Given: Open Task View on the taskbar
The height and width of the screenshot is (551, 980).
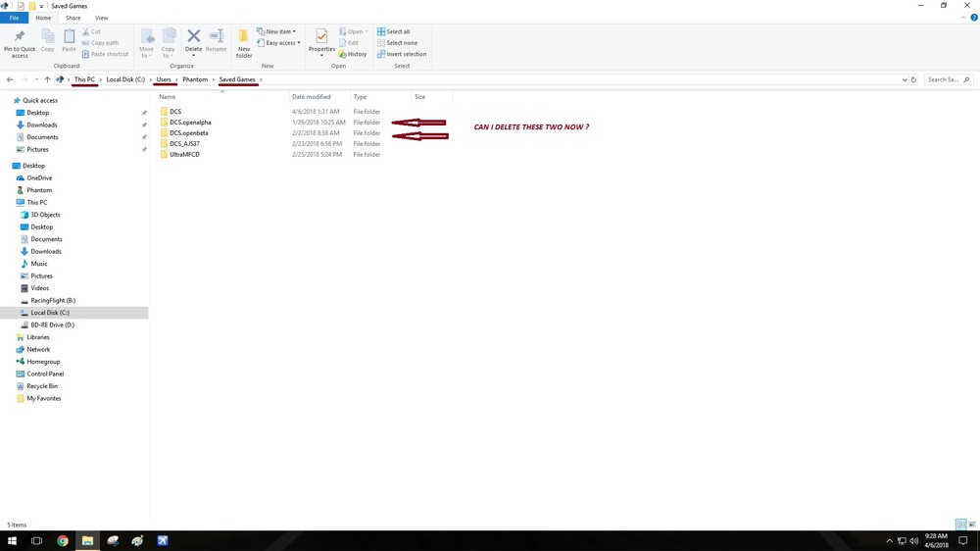Looking at the screenshot, I should (37, 540).
